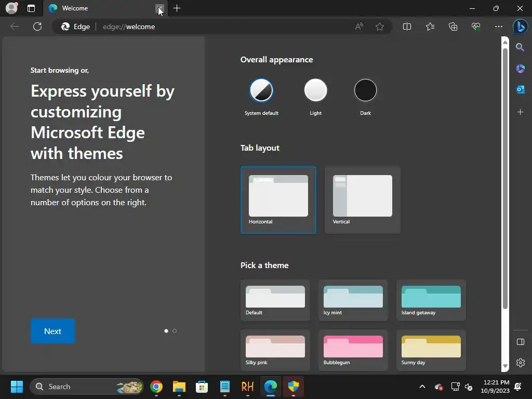
Task: Click the Edge taskbar icon
Action: pos(270,387)
